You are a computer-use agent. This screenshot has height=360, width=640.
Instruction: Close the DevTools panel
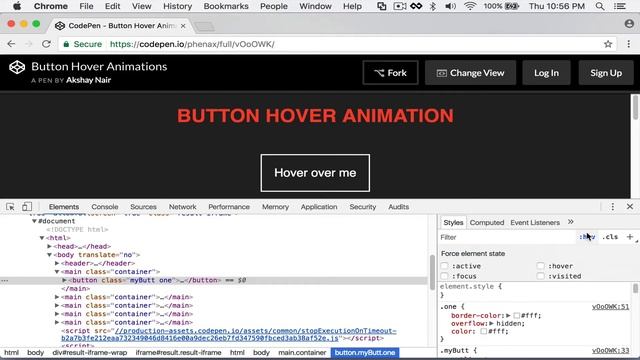(x=630, y=207)
